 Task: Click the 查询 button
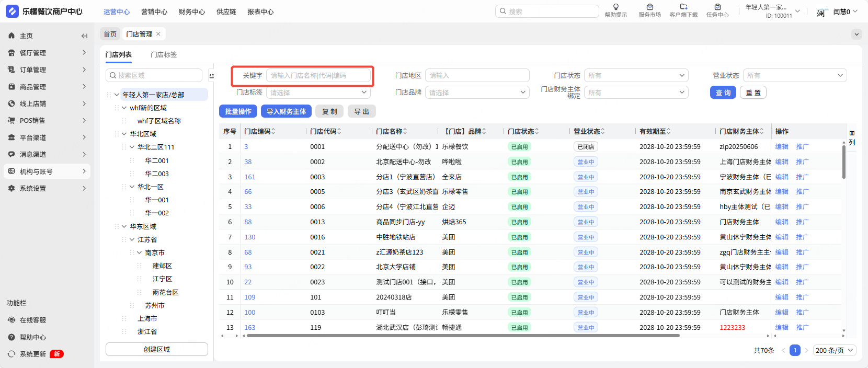tap(723, 93)
